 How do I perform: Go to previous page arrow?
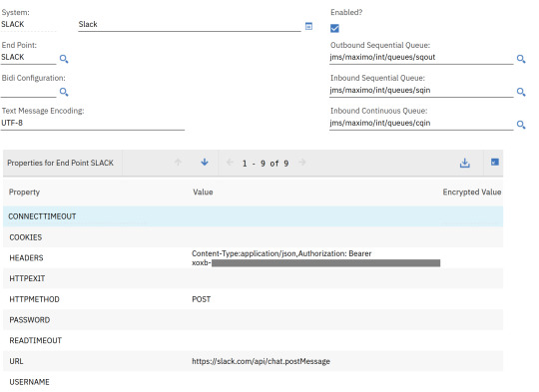230,163
